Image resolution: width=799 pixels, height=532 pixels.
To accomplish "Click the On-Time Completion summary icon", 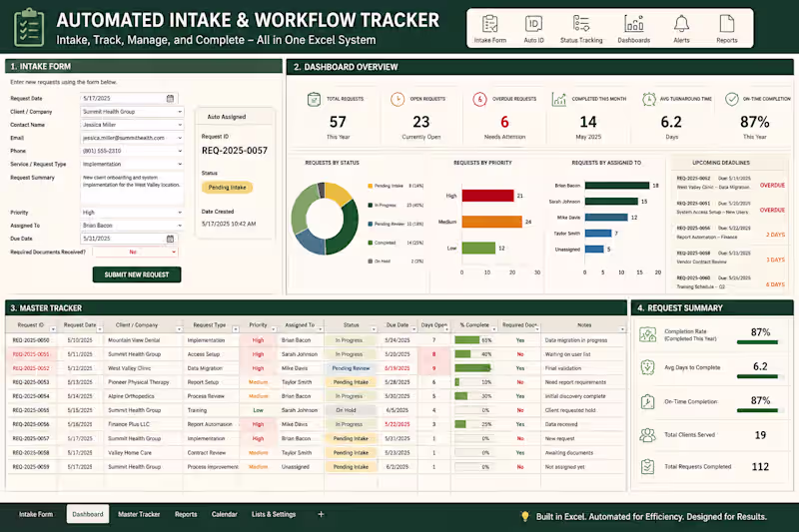I will (647, 401).
